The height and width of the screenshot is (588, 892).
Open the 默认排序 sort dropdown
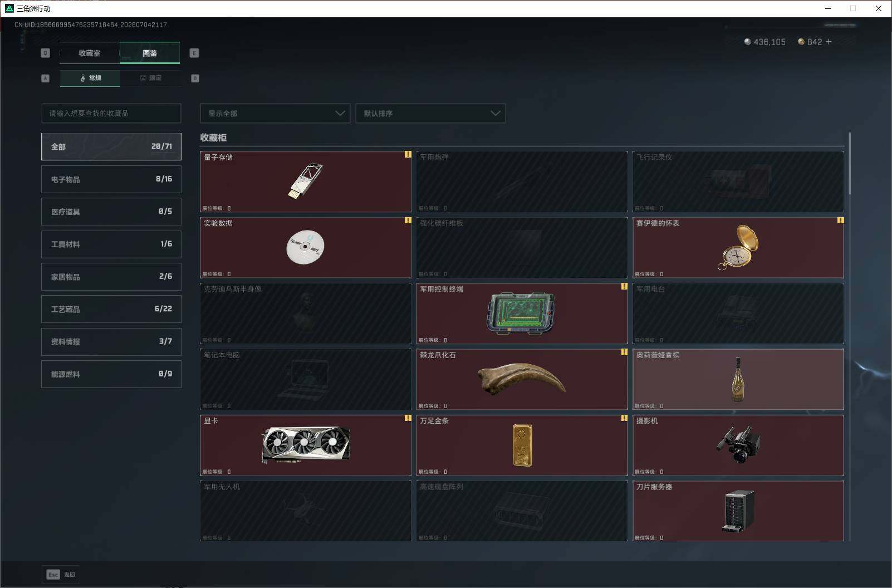[430, 113]
